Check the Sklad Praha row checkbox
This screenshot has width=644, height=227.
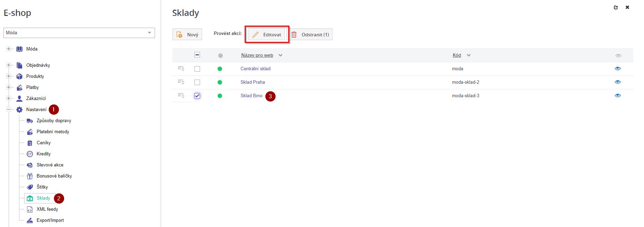click(197, 82)
